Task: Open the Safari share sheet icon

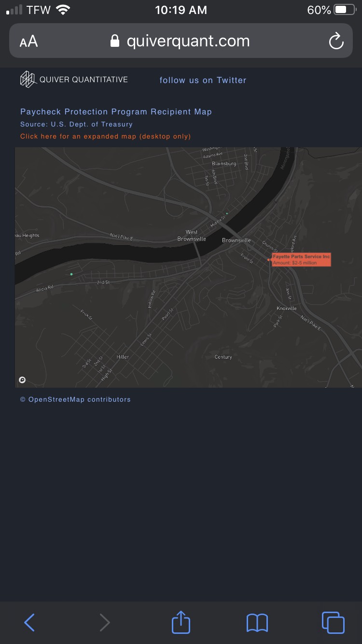Action: click(181, 622)
